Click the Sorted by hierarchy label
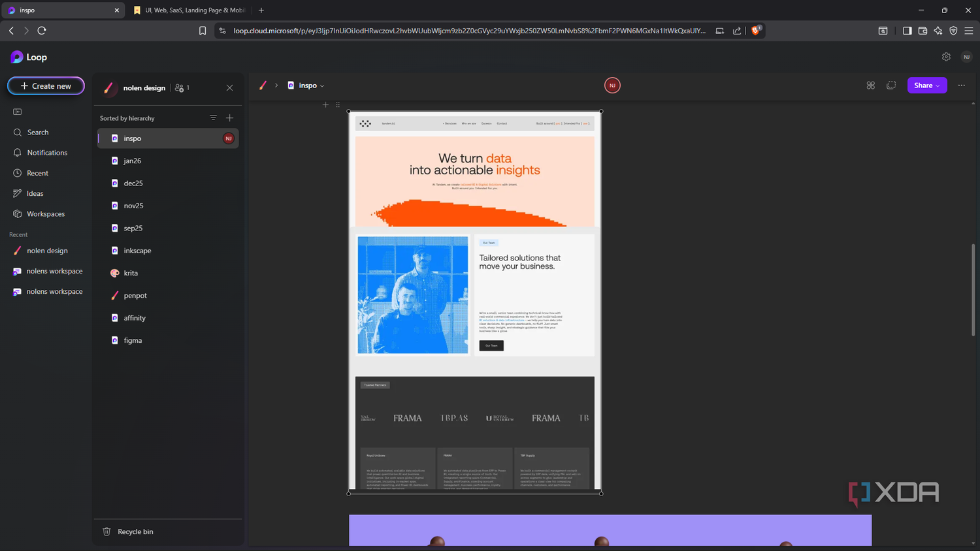980x551 pixels. [127, 119]
